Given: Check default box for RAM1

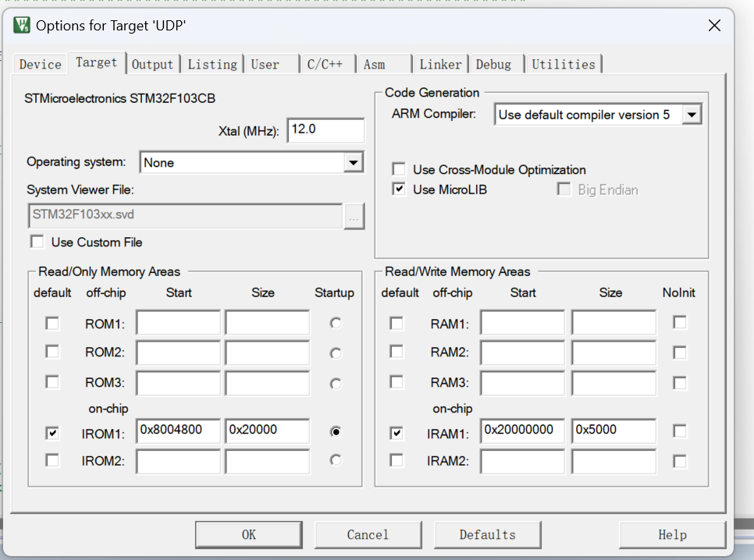Looking at the screenshot, I should pos(397,323).
